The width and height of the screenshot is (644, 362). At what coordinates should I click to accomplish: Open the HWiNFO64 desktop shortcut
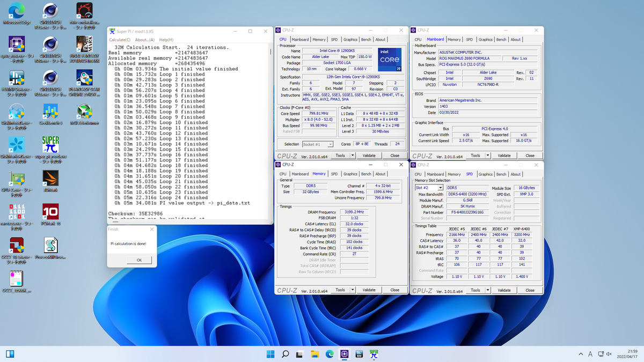click(16, 77)
